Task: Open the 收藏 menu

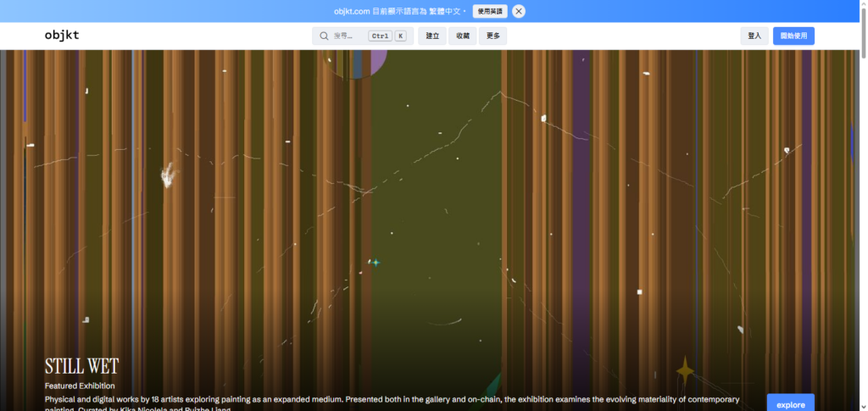Action: pos(463,36)
